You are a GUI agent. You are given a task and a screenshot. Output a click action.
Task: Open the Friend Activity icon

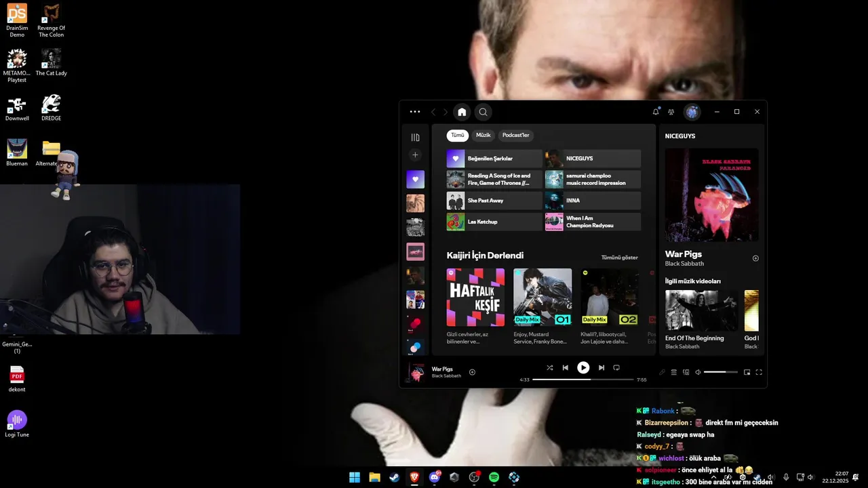pos(671,112)
